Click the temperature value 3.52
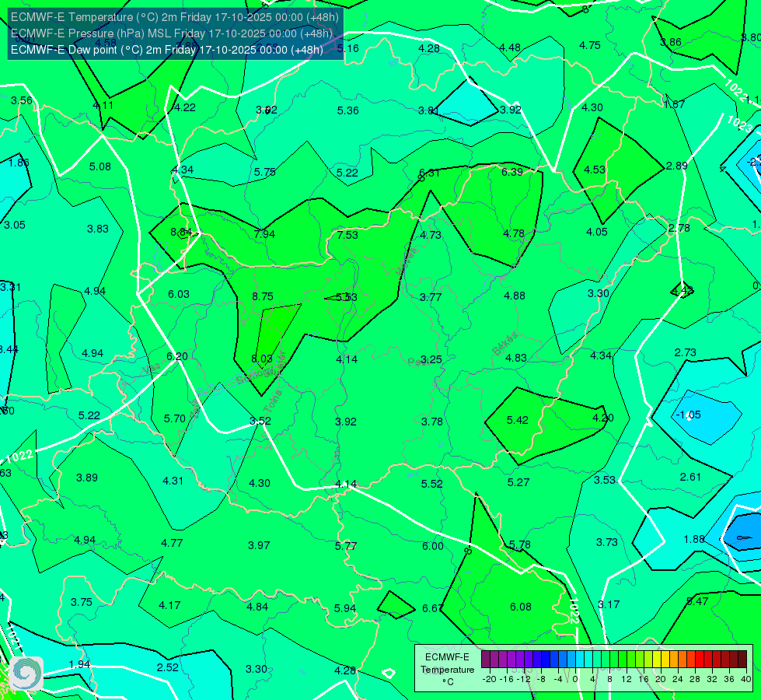The height and width of the screenshot is (700, 761). click(260, 421)
